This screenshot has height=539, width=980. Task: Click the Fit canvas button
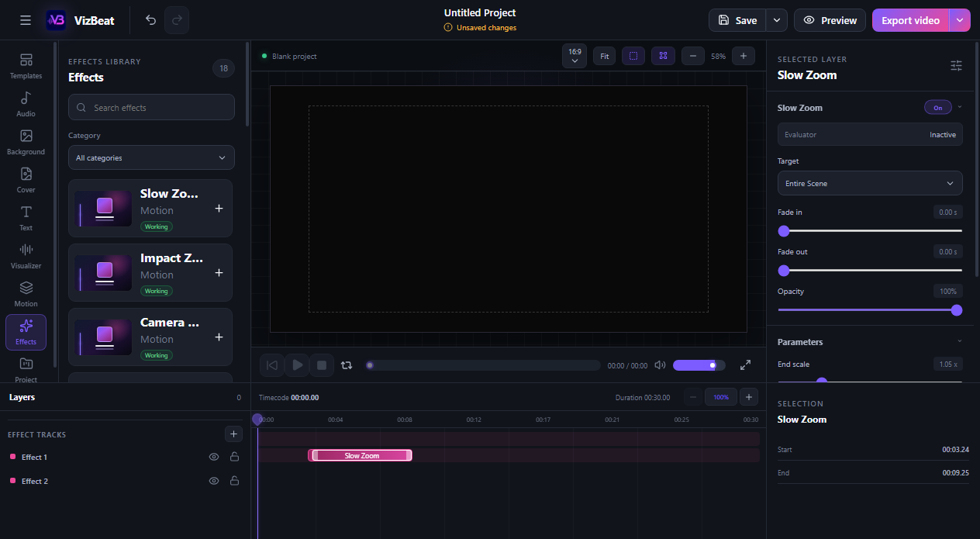[605, 56]
